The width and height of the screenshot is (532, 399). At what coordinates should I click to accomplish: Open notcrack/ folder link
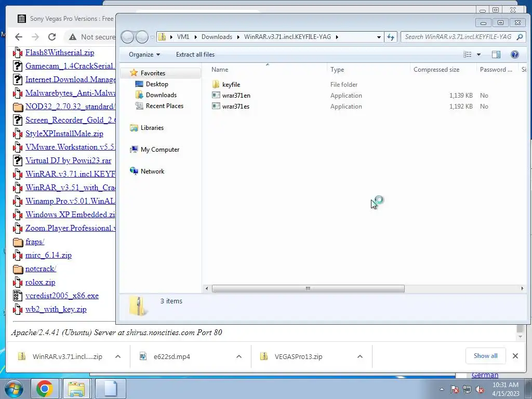(41, 269)
